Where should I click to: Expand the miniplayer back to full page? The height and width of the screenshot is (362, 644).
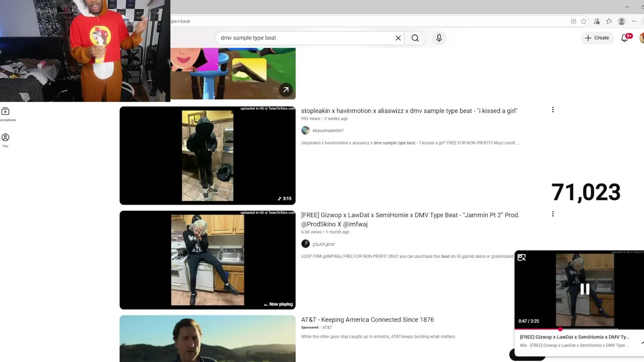point(522,258)
